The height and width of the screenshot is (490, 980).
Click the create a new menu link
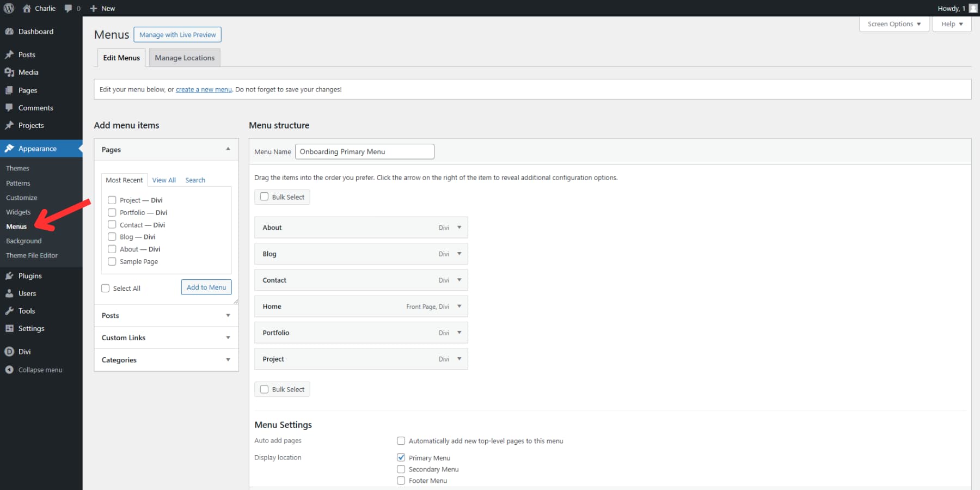click(x=203, y=89)
